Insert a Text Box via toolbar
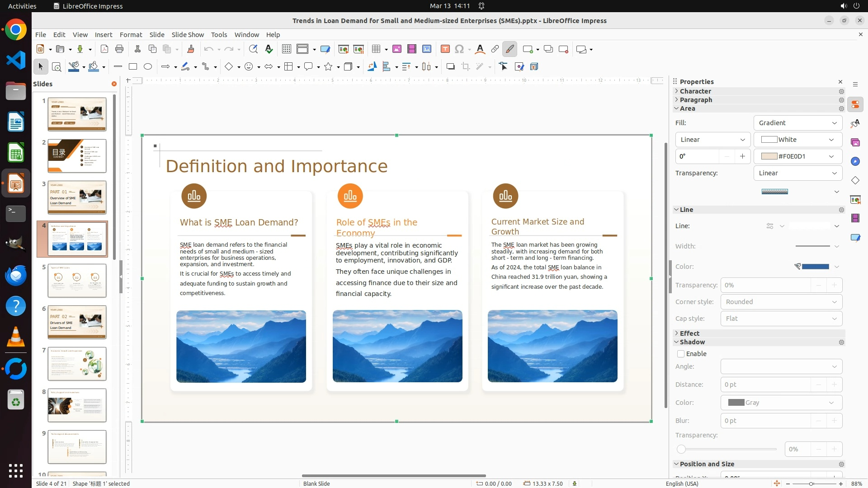The width and height of the screenshot is (868, 488). point(445,49)
